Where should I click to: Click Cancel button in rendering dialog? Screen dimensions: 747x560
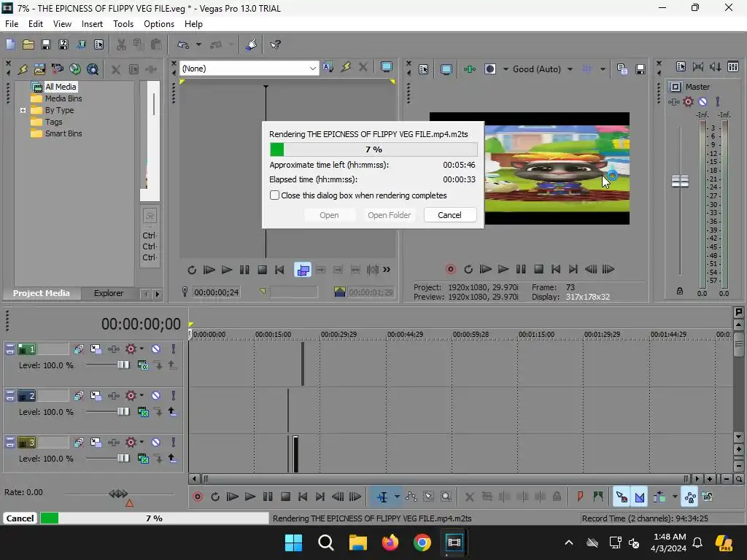tap(449, 215)
